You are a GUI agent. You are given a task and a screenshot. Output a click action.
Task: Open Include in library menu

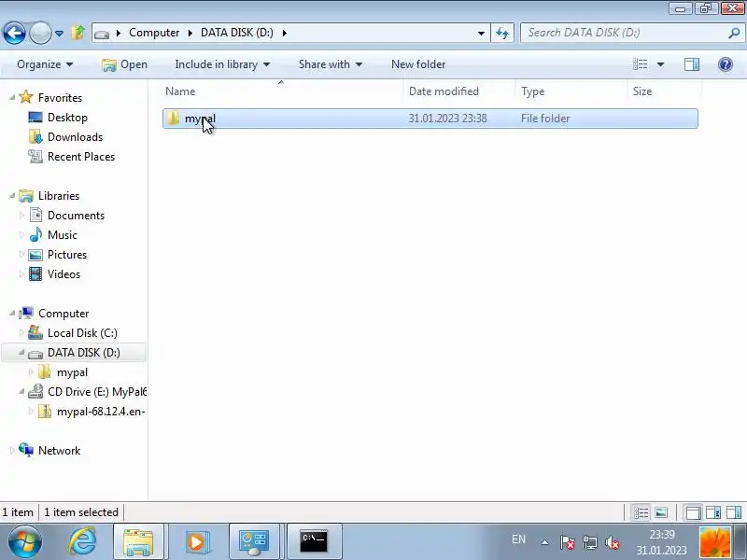pyautogui.click(x=222, y=64)
